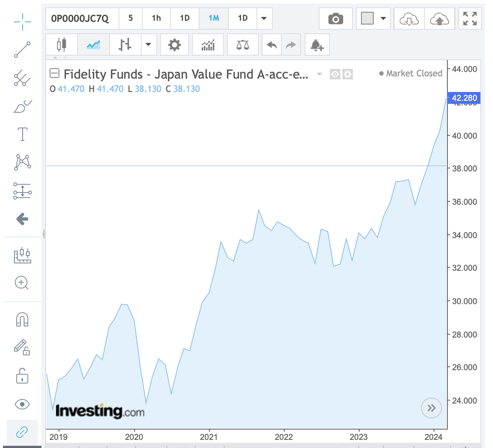Switch chart type to candlesticks
The image size is (493, 448).
(62, 44)
